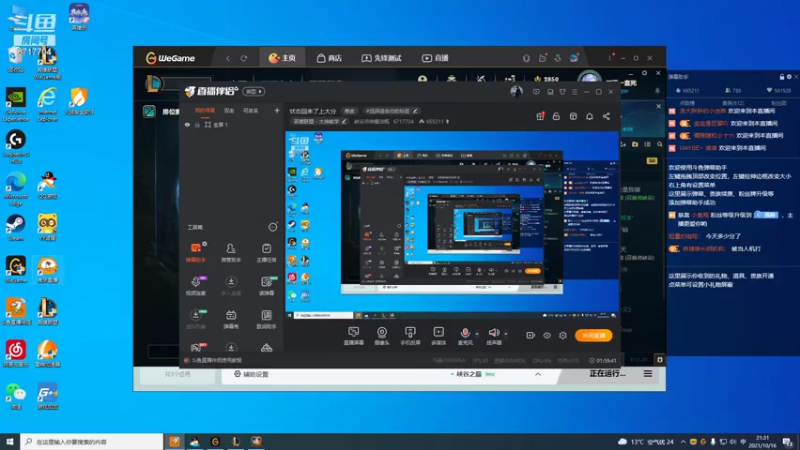Switch to WeGame 直播 tab
Screen dimensions: 800x450
435,58
